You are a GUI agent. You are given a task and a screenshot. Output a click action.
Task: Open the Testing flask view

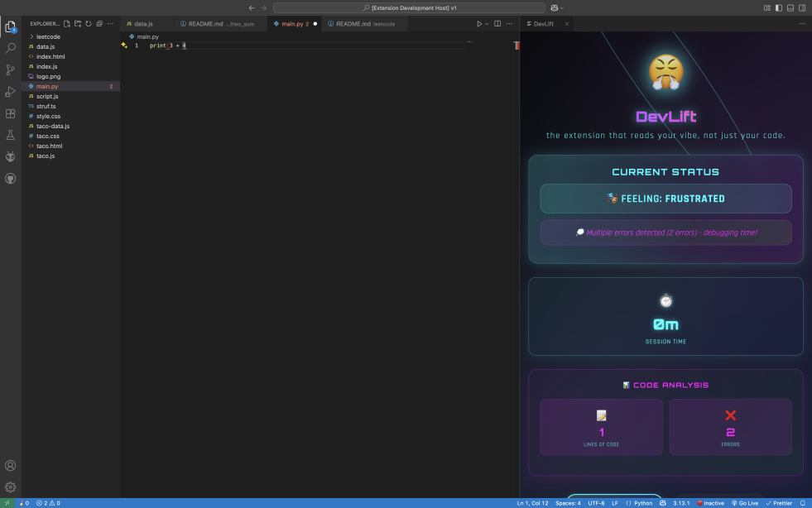tap(11, 135)
